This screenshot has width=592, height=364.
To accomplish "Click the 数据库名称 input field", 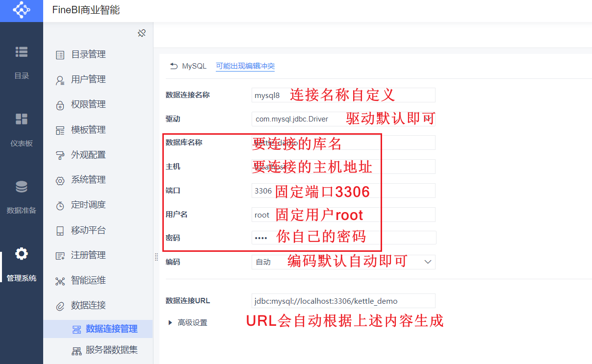I will pyautogui.click(x=343, y=143).
